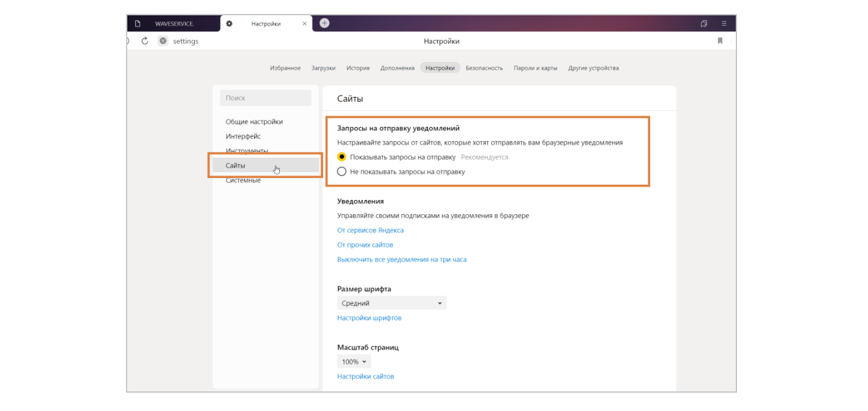
Task: Click the Масштаб страниц label
Action: (368, 347)
